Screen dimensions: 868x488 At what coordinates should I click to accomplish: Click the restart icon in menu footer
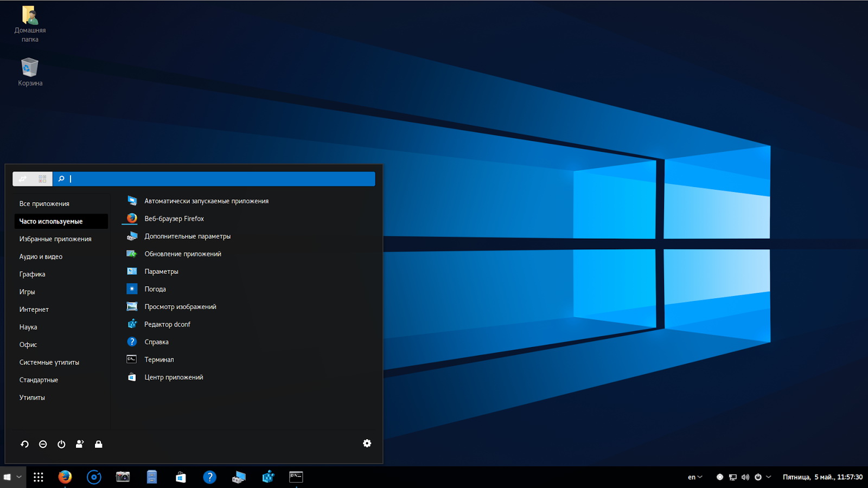pos(24,444)
